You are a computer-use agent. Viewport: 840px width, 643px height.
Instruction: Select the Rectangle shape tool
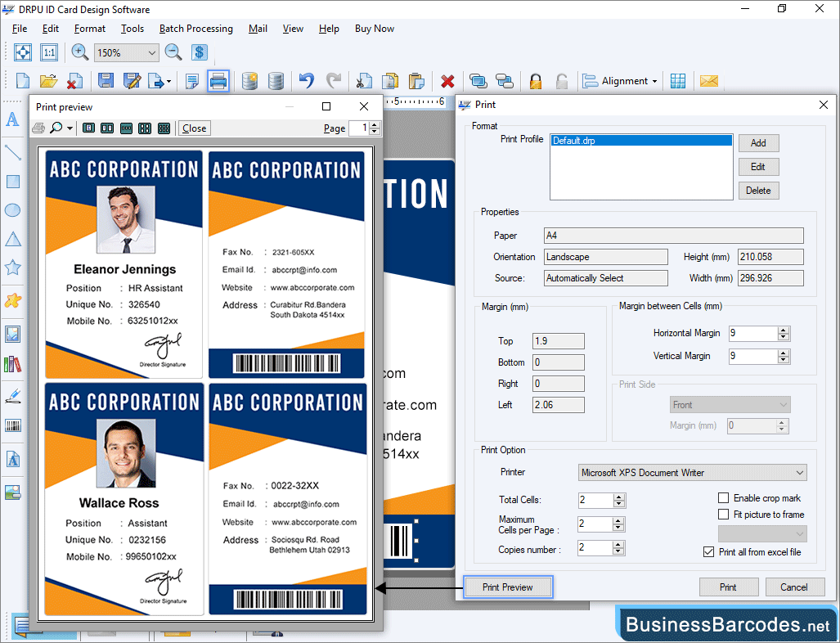[13, 182]
